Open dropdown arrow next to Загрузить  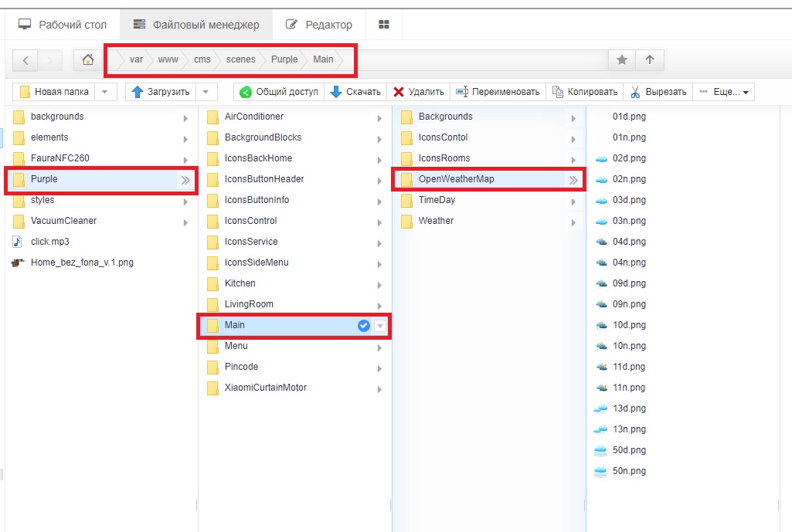pyautogui.click(x=206, y=92)
